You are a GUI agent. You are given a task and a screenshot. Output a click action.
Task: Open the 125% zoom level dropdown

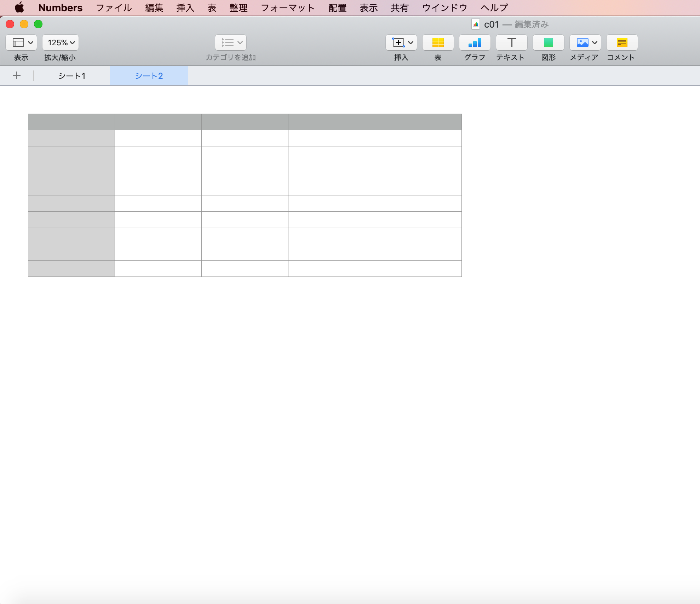coord(61,42)
